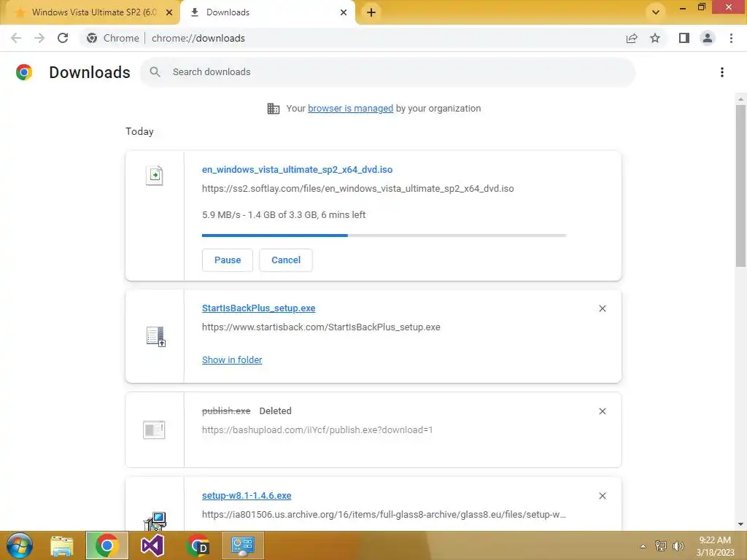This screenshot has width=747, height=560.
Task: Focus the Search downloads field
Action: 388,72
